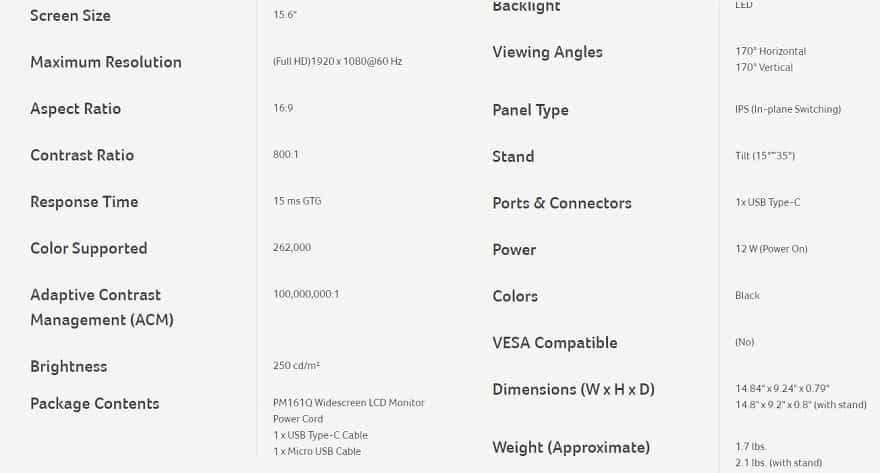Click the Contrast Ratio 800:1 value
The width and height of the screenshot is (880, 473).
pyautogui.click(x=286, y=154)
